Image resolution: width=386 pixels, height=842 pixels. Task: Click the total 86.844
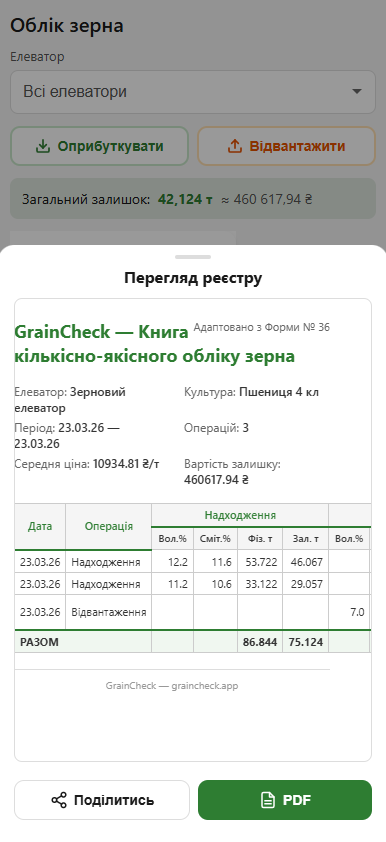coord(260,642)
